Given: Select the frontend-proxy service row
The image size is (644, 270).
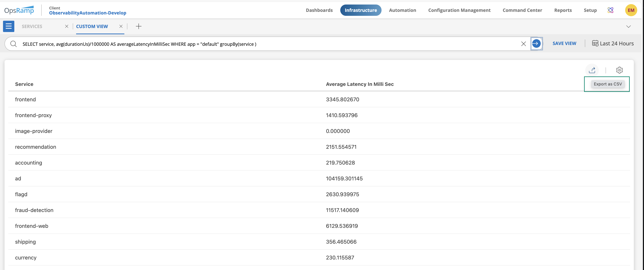Looking at the screenshot, I should (319, 115).
